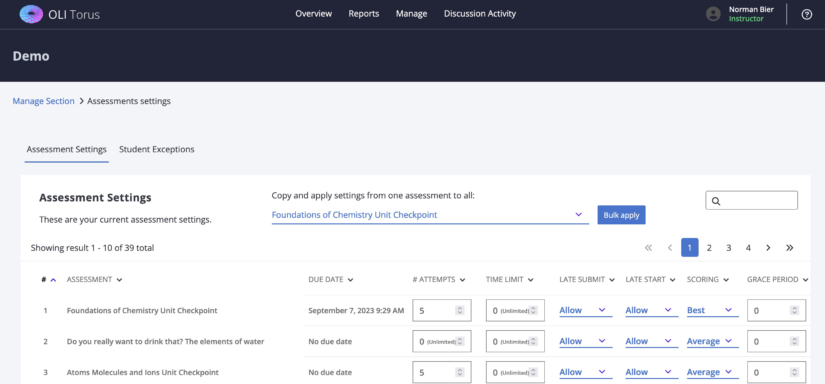825x384 pixels.
Task: Go to page 1 of results
Action: 690,248
